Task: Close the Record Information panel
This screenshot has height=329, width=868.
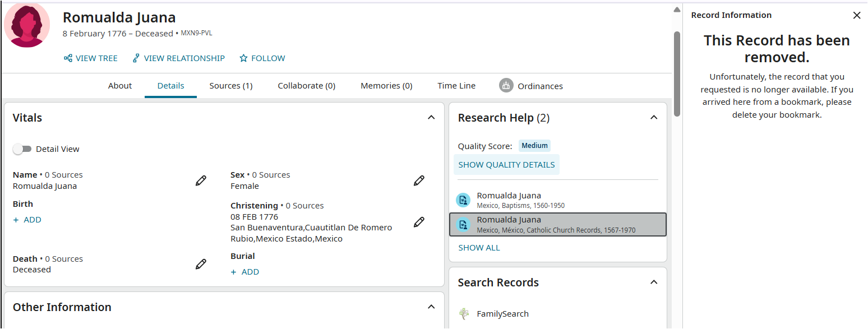Action: click(x=857, y=16)
